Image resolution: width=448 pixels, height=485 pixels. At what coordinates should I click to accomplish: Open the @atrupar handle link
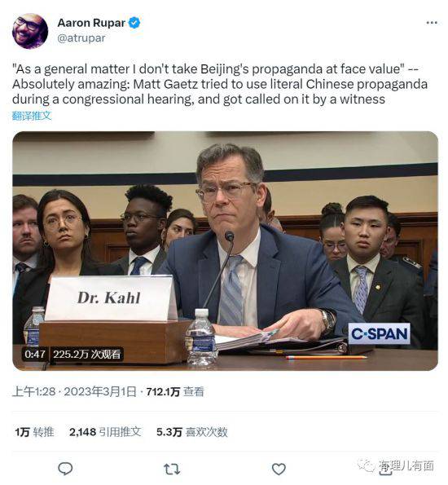click(x=81, y=38)
